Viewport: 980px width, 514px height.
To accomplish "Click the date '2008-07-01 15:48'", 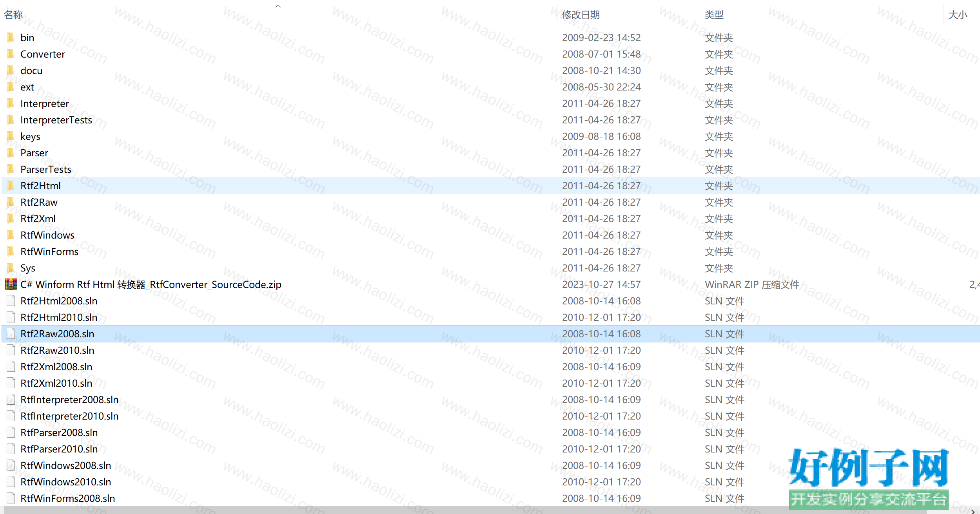I will 601,54.
